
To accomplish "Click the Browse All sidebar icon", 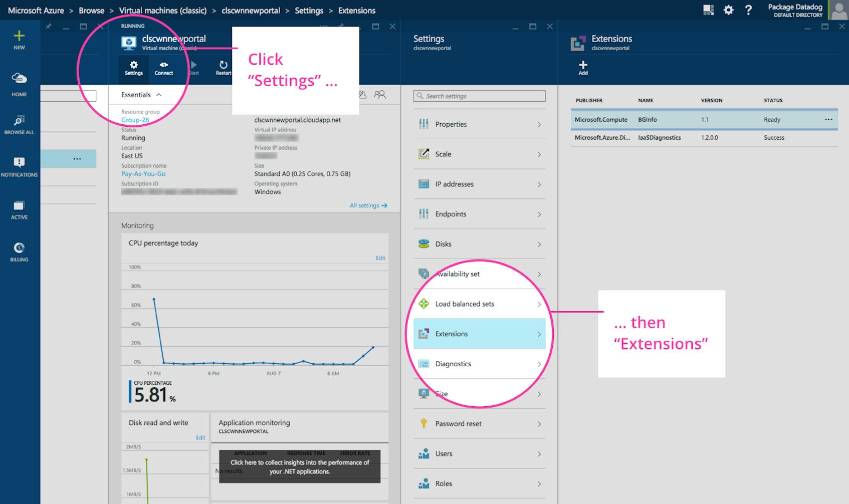I will coord(19,122).
